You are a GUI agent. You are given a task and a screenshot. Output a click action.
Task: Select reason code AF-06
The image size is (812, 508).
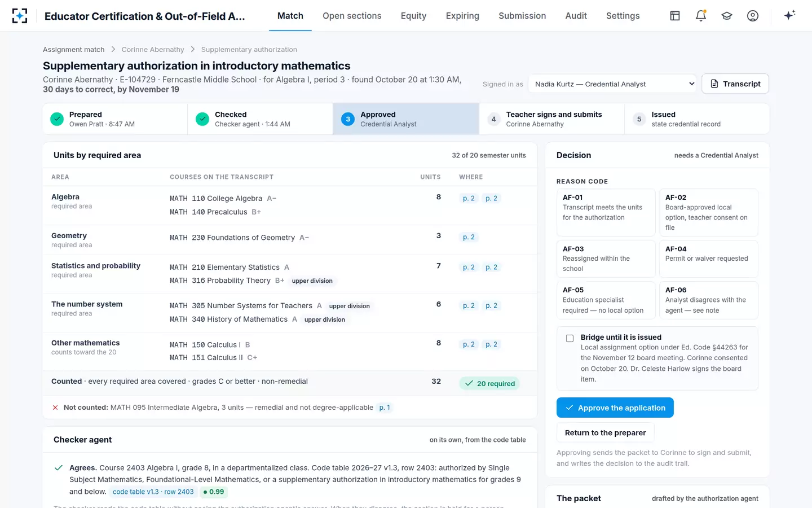[x=708, y=300]
